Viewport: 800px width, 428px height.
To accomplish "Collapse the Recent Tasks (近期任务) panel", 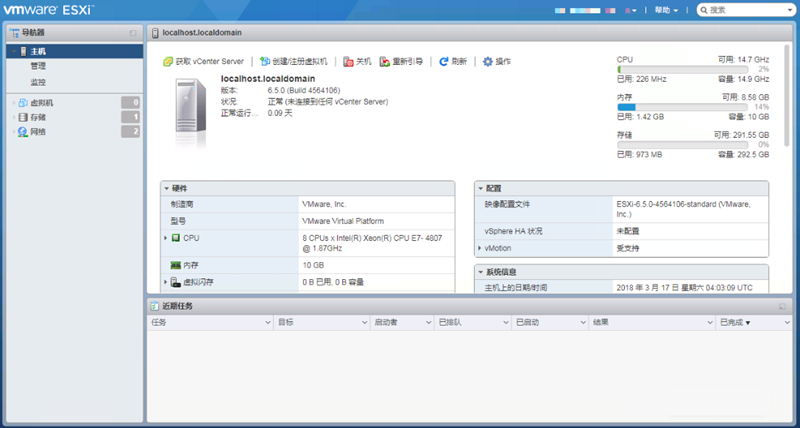I will click(777, 305).
